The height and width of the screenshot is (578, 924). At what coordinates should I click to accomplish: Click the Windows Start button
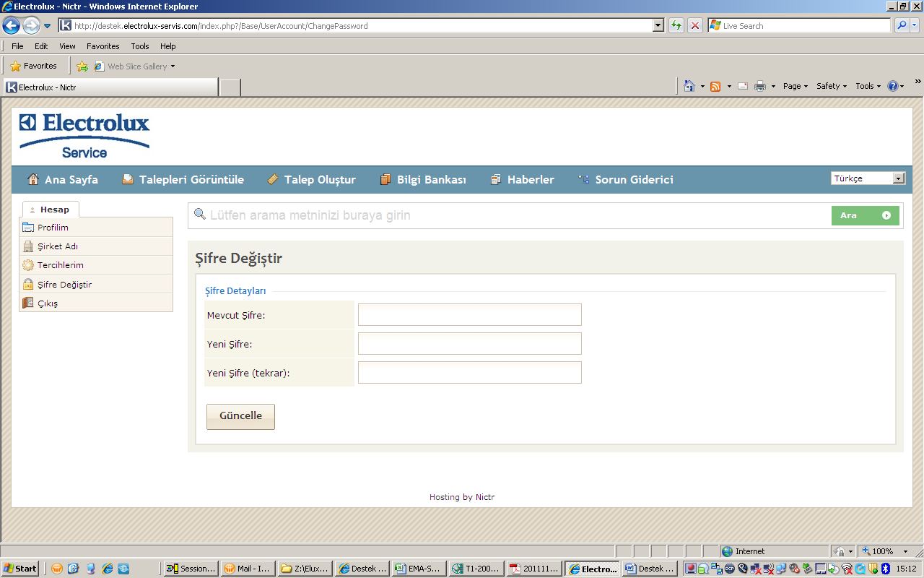[x=20, y=569]
